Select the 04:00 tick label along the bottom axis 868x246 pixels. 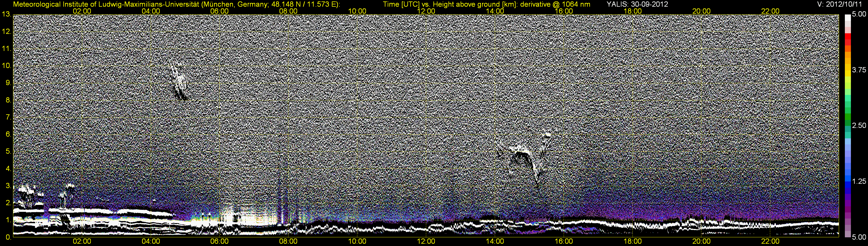click(x=151, y=241)
